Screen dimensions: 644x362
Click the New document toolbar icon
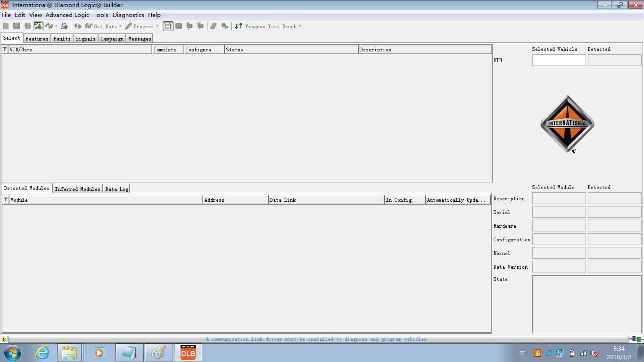6,26
